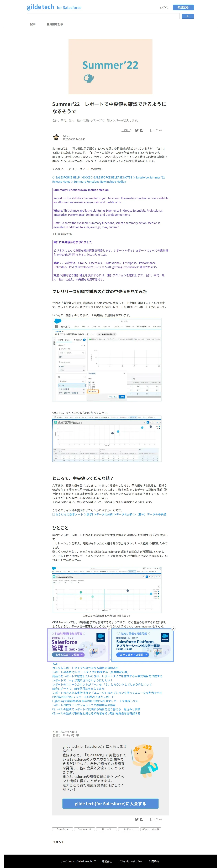Screen dimensions: 221x868
Task: Click the gilde tech for Salesforce logo
Action: coord(54,7)
